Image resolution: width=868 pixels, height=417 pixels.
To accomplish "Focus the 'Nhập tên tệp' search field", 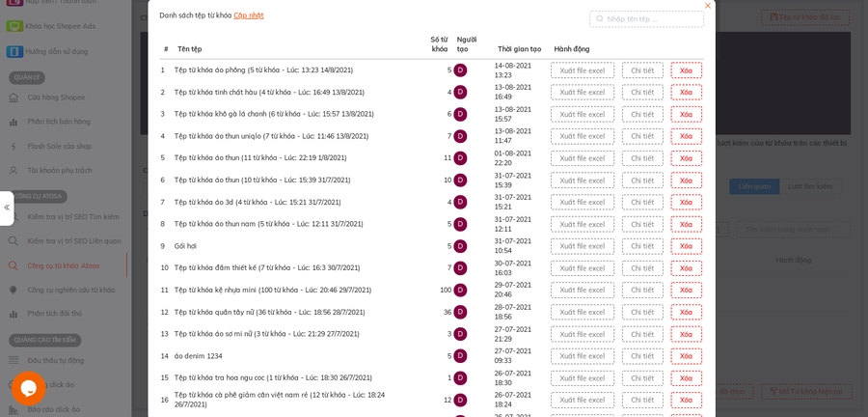I will [653, 18].
